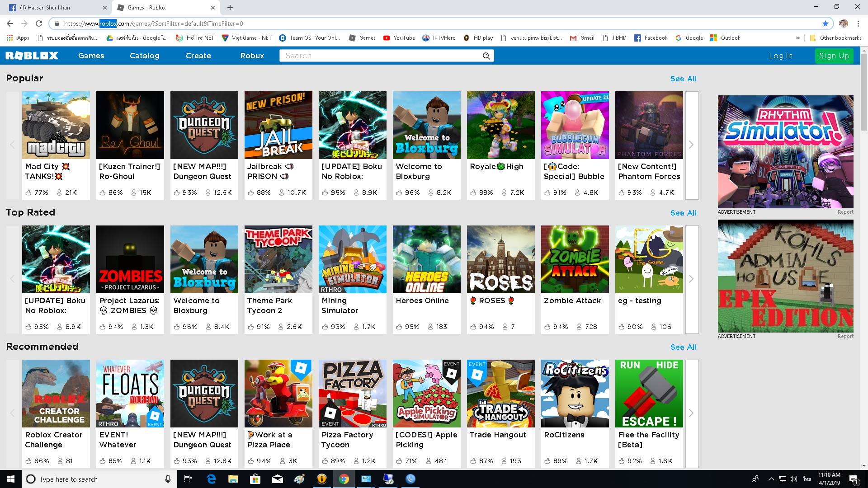Open the Heroes Online thumbnail
Image resolution: width=868 pixels, height=488 pixels.
click(x=427, y=259)
